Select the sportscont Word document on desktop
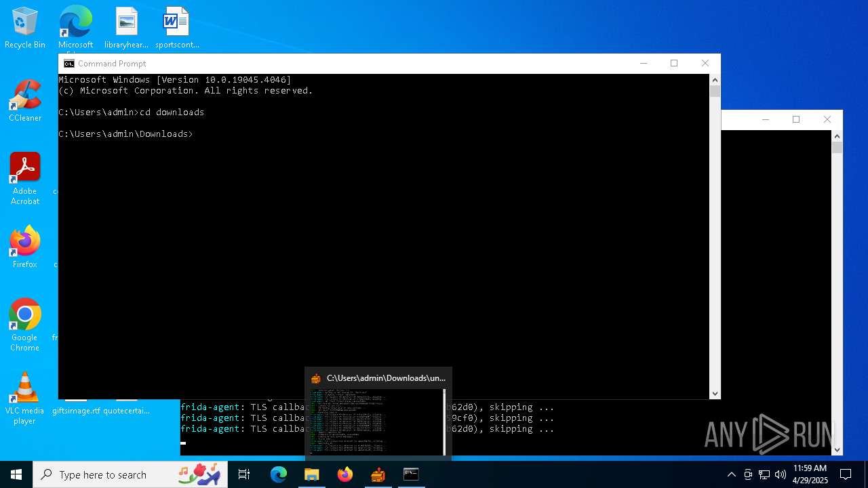The height and width of the screenshot is (488, 868). pyautogui.click(x=176, y=28)
